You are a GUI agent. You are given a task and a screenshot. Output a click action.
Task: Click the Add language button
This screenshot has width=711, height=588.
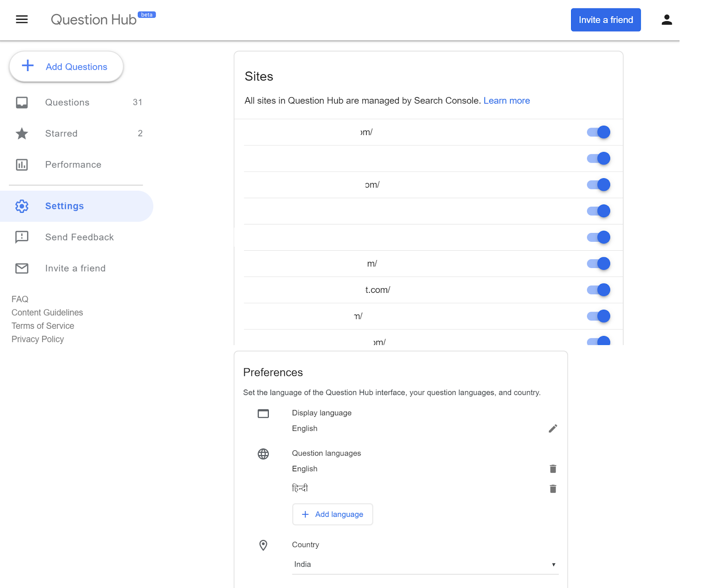[x=332, y=514]
